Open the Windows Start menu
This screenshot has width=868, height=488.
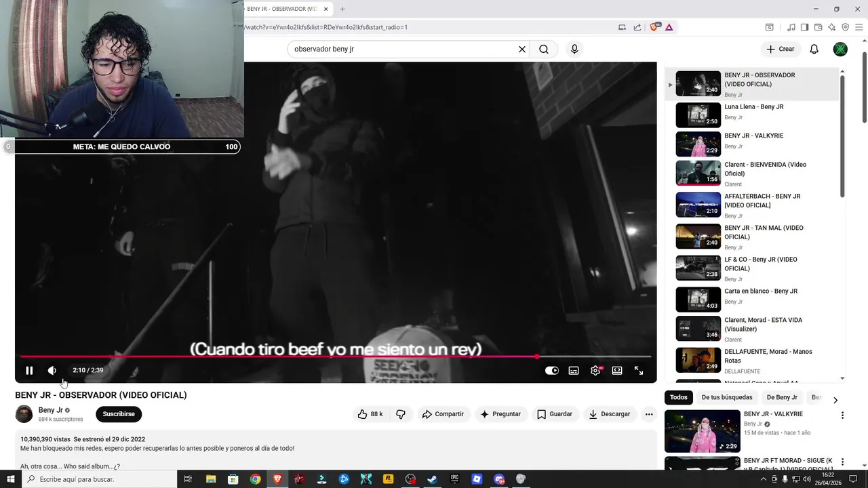[x=11, y=479]
